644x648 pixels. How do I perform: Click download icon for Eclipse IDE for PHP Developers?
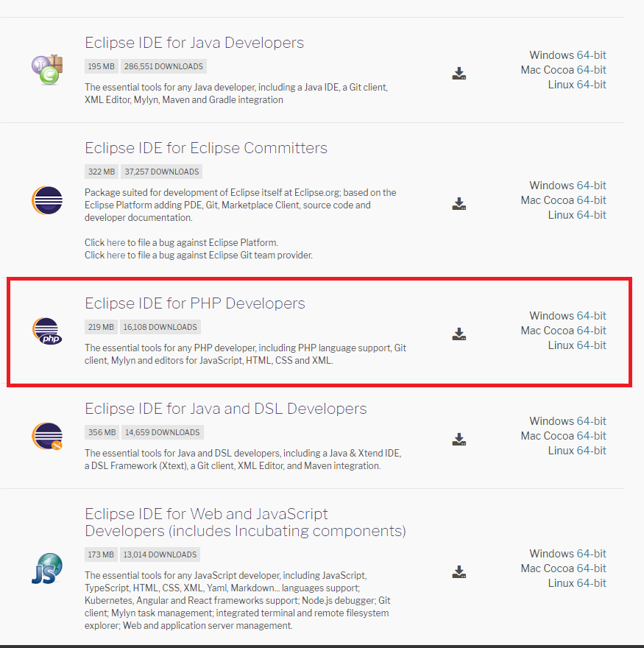coord(459,334)
